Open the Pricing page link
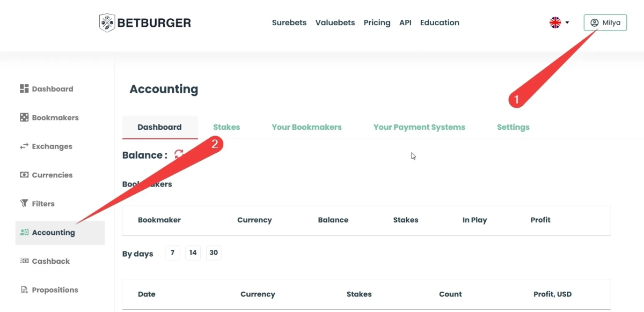 point(377,23)
